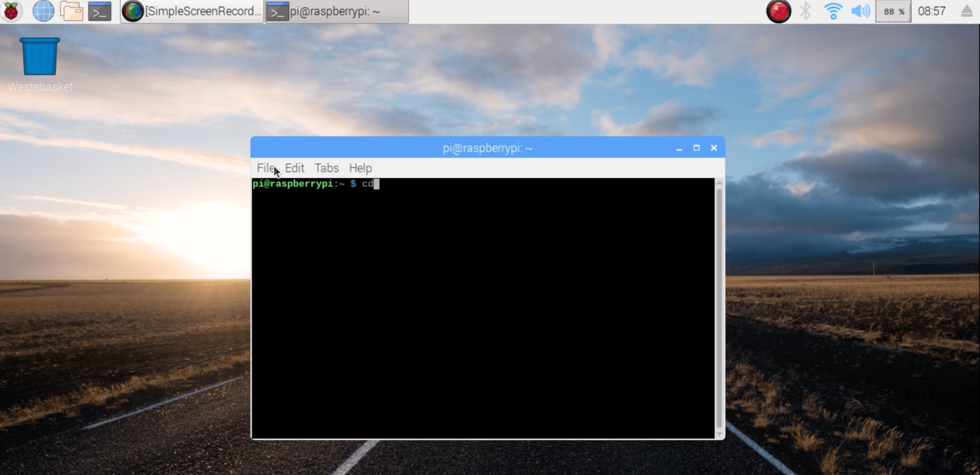Screen dimensions: 980x475
Task: Click the red SimpleScreenRecorder tray icon
Action: pos(778,11)
